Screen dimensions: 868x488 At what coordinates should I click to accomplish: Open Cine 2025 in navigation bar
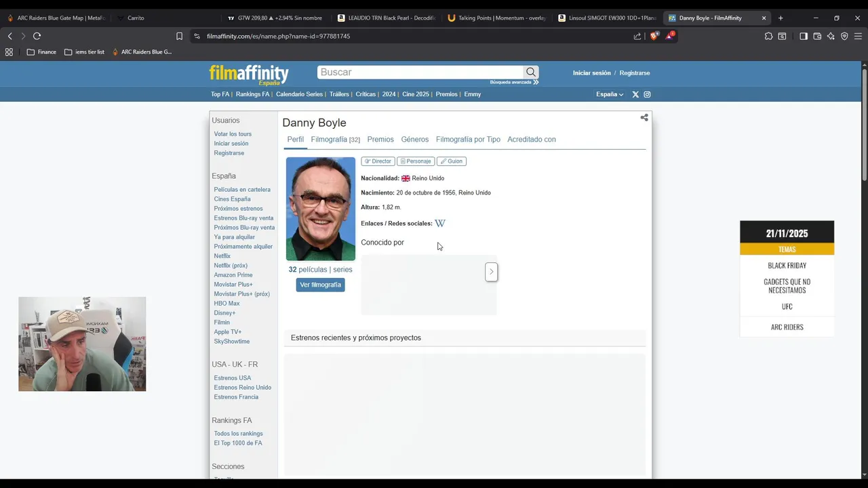416,94
